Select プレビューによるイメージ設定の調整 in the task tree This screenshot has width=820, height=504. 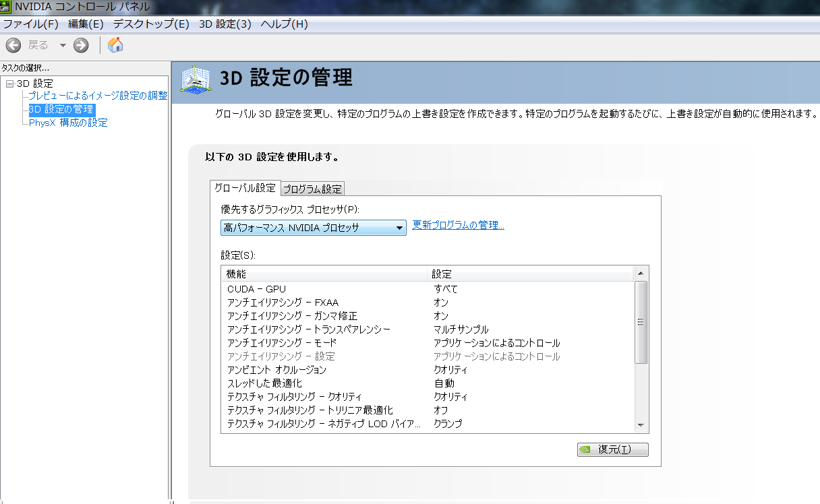click(98, 96)
